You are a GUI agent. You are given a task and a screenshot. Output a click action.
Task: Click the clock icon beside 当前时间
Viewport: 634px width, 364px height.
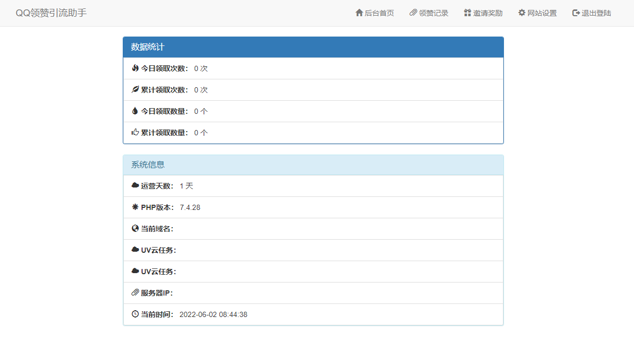135,314
